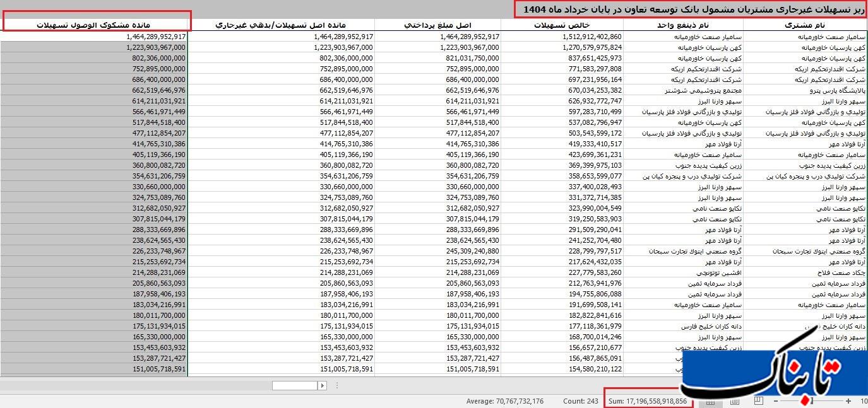Select cell 423,699,361,231

pos(562,154)
